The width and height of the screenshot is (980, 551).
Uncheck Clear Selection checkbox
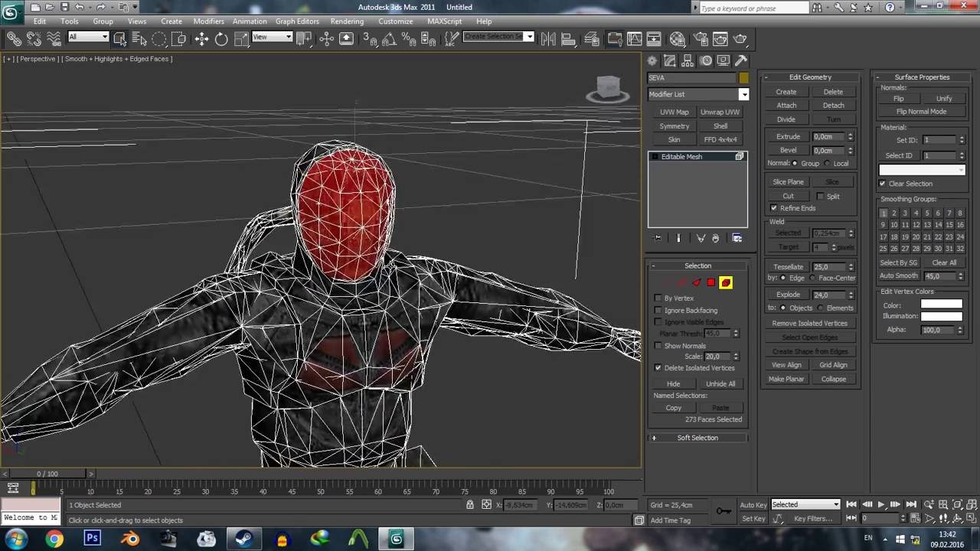tap(883, 184)
